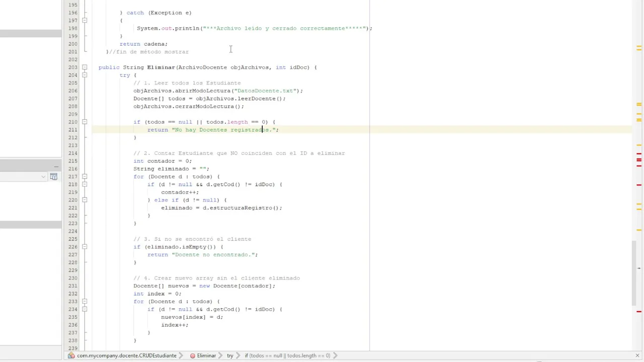Screen dimensions: 644x362
Task: Collapse the Eliminar method fold at line 203
Action: tap(85, 67)
